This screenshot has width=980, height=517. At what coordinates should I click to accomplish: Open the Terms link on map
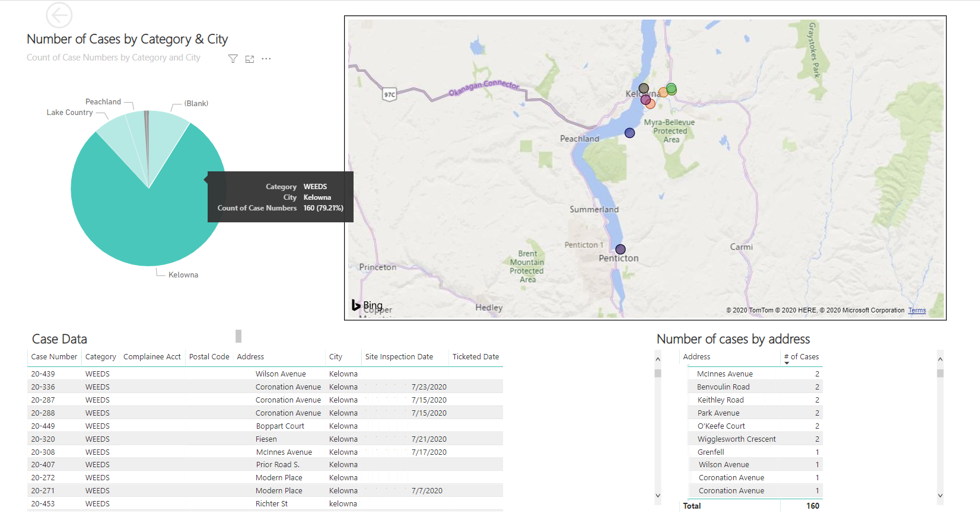point(917,310)
